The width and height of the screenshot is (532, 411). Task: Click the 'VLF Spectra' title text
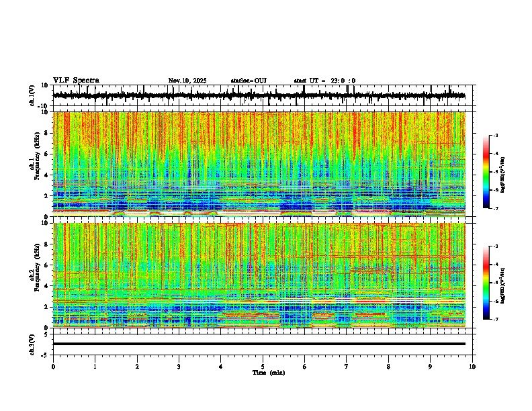click(76, 81)
